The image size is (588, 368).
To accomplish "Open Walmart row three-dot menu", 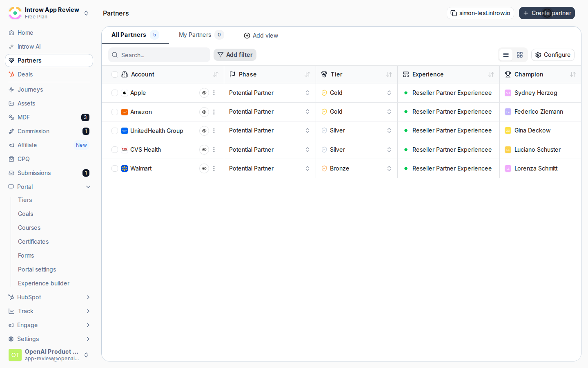I will point(214,168).
